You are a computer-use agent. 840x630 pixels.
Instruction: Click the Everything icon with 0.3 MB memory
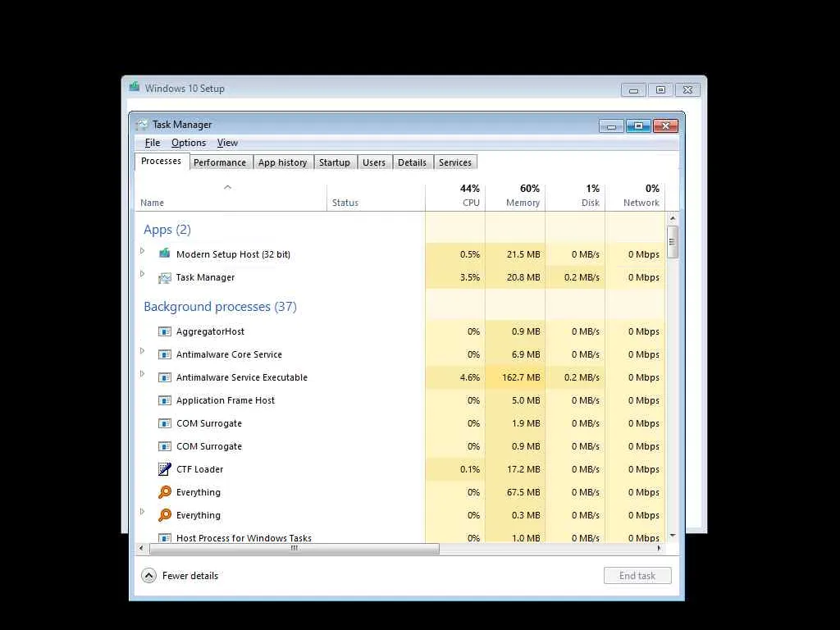pyautogui.click(x=164, y=515)
